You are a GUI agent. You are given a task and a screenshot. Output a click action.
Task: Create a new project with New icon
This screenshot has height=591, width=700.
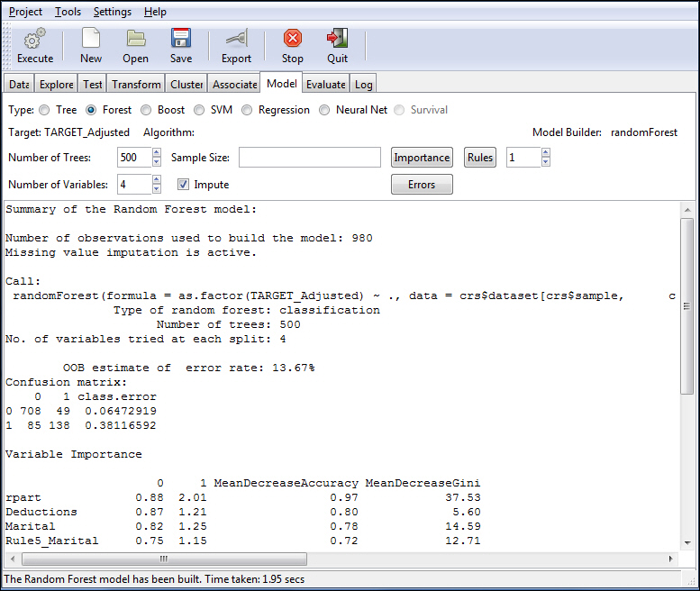pyautogui.click(x=91, y=38)
